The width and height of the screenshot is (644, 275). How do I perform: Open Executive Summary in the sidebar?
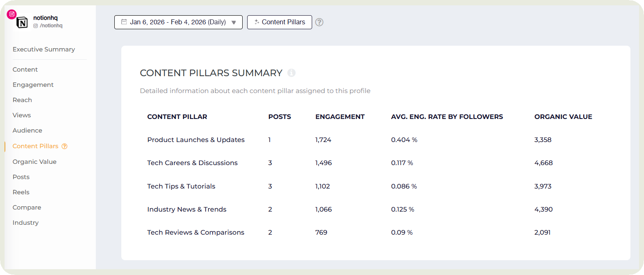pyautogui.click(x=44, y=49)
